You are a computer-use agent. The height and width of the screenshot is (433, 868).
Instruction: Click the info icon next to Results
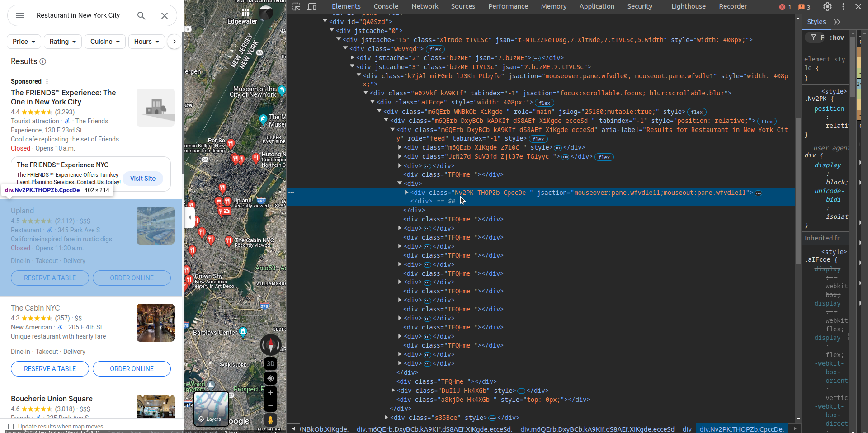(x=43, y=61)
